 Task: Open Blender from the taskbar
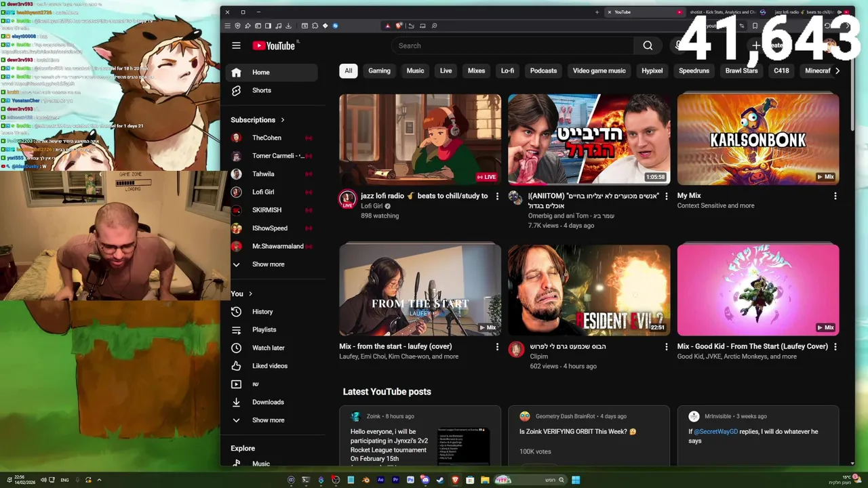[366, 480]
